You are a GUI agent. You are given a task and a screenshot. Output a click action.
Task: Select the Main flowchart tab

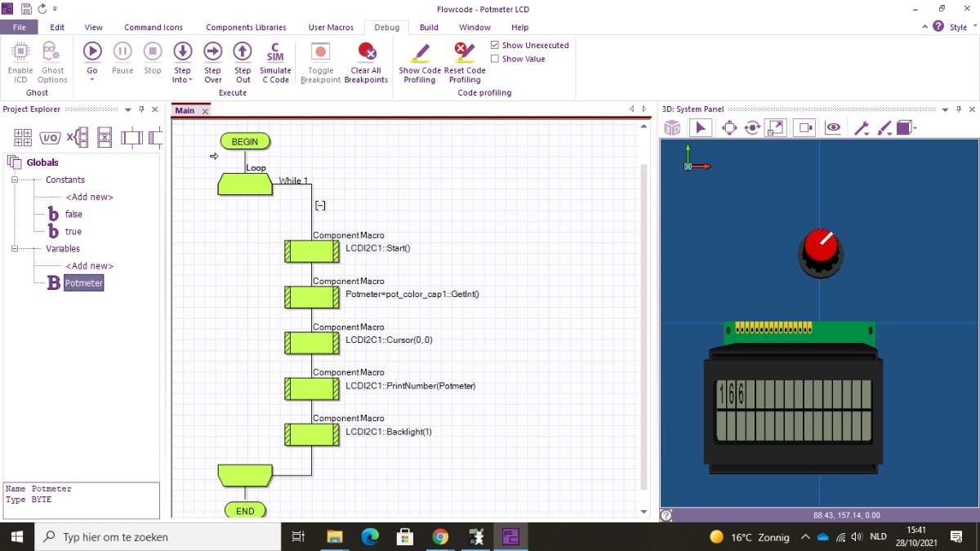185,110
